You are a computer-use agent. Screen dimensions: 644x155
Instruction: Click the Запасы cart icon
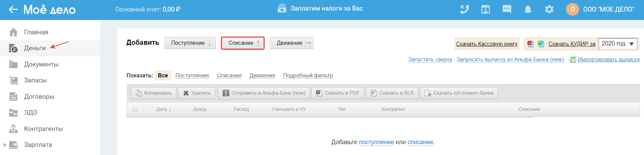click(x=13, y=80)
